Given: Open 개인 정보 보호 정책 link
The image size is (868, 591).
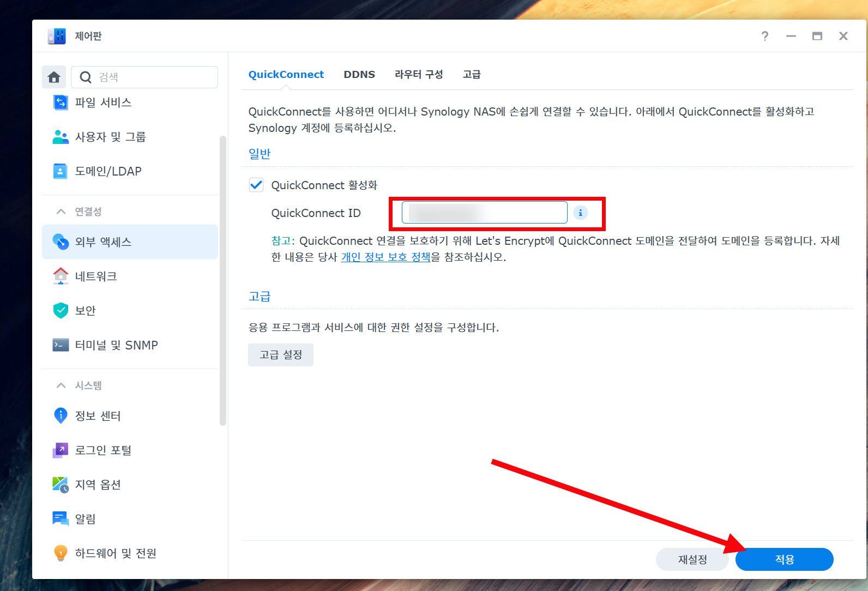Looking at the screenshot, I should (x=385, y=257).
